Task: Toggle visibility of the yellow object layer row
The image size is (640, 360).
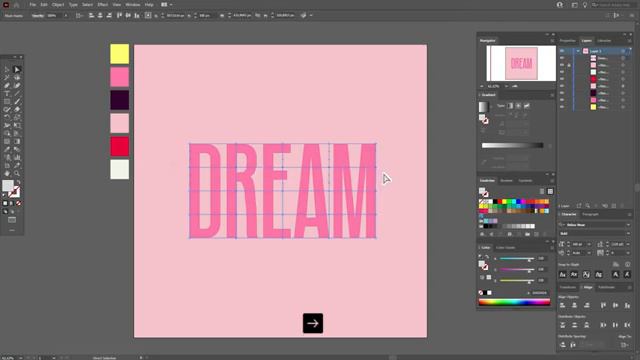Action: click(562, 107)
